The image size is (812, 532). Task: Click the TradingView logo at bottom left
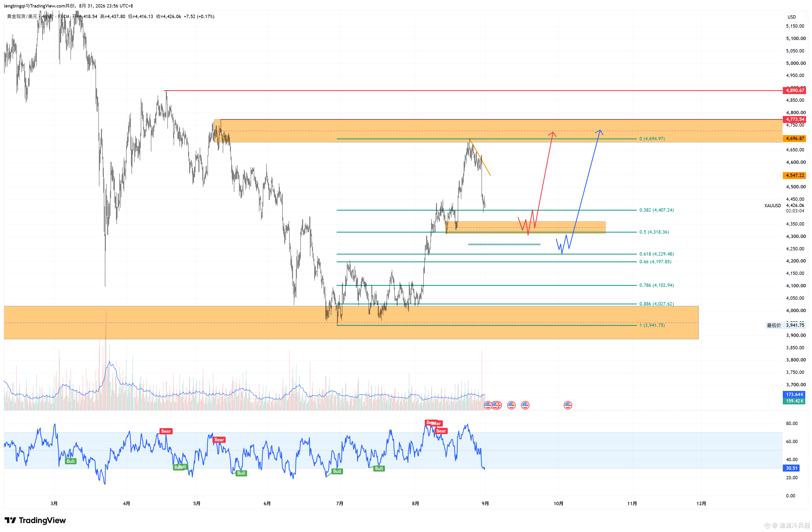pyautogui.click(x=35, y=520)
